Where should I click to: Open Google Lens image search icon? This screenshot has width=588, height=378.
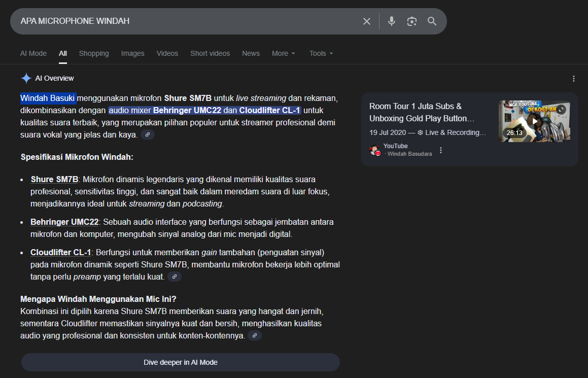[x=412, y=21]
